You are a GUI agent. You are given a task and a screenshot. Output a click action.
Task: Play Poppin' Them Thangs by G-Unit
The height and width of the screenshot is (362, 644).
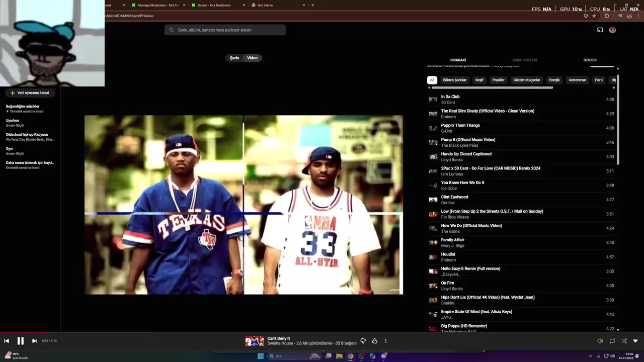[521, 128]
